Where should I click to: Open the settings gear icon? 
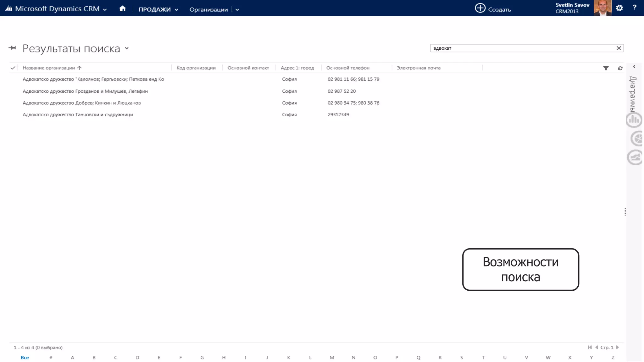(x=619, y=8)
